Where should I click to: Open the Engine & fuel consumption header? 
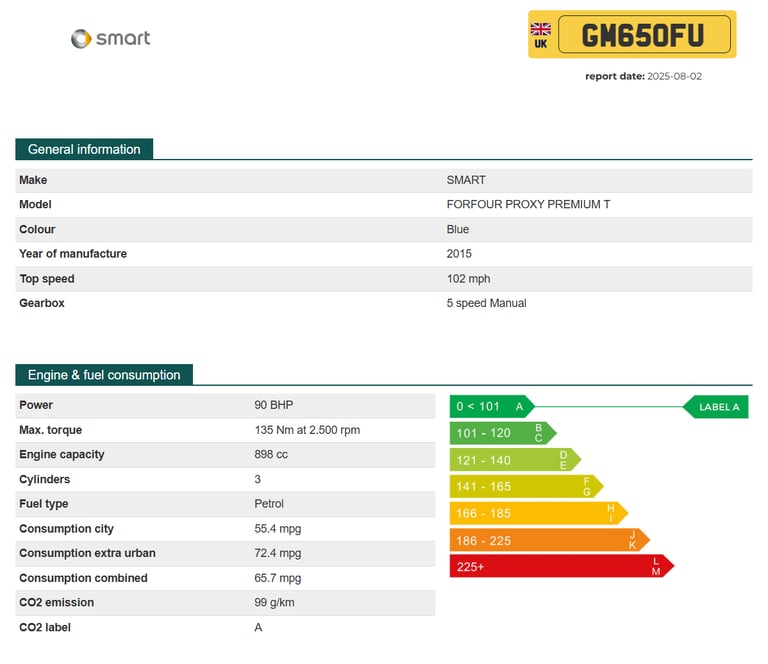point(104,375)
